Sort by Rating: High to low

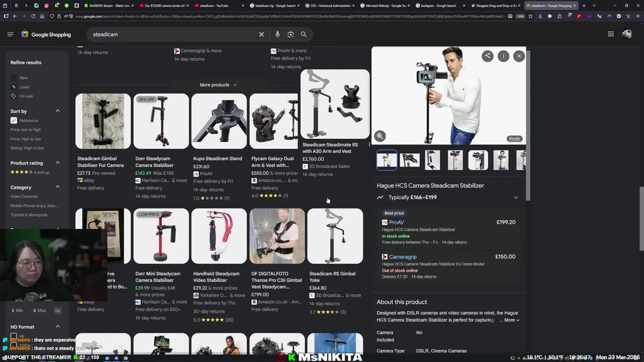(27, 148)
